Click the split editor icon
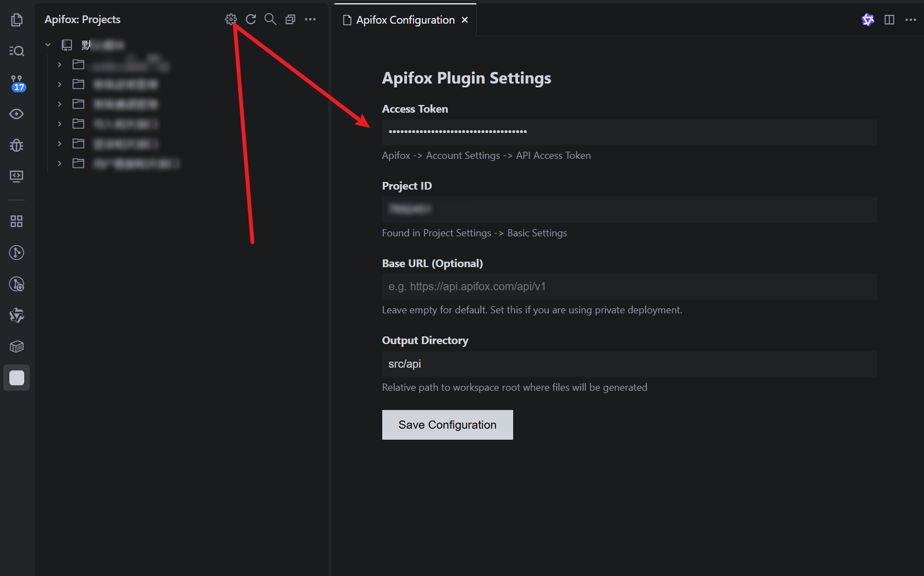 [x=889, y=20]
